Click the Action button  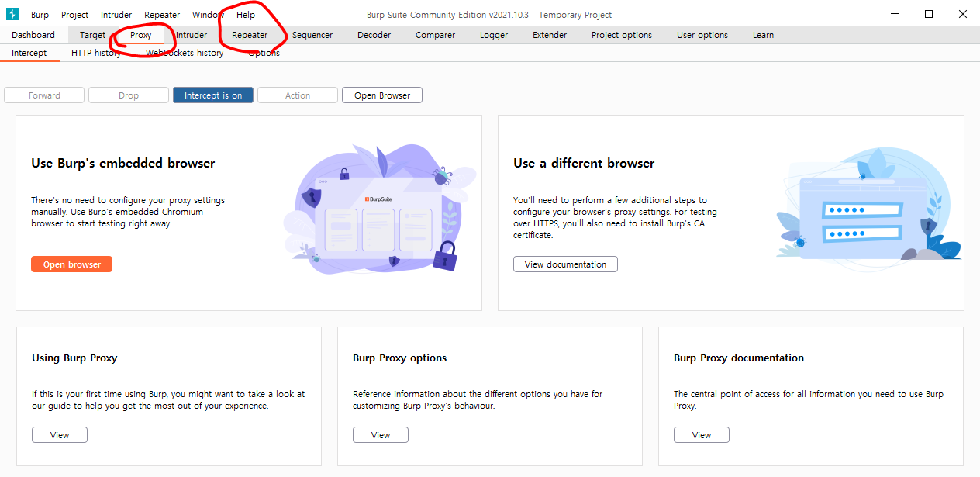tap(298, 95)
